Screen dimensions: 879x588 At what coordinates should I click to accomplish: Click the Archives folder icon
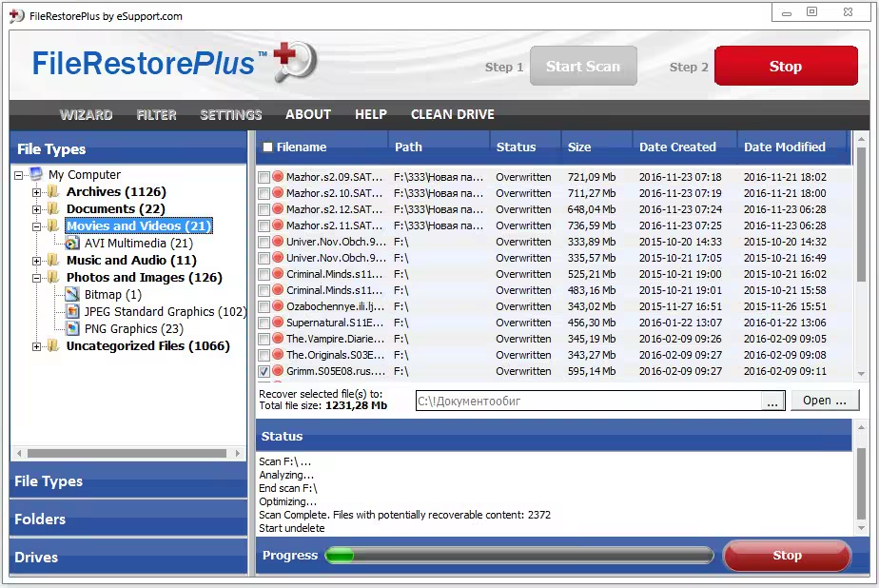(x=53, y=191)
